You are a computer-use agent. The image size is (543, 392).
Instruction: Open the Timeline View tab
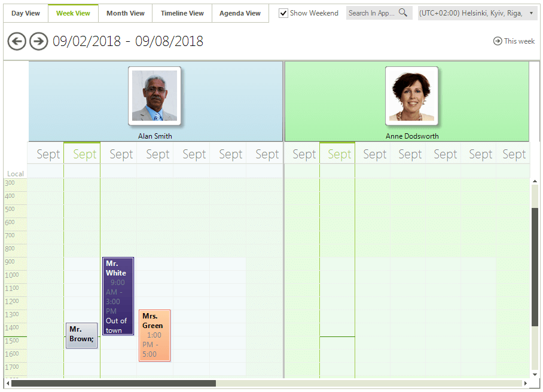tap(181, 13)
